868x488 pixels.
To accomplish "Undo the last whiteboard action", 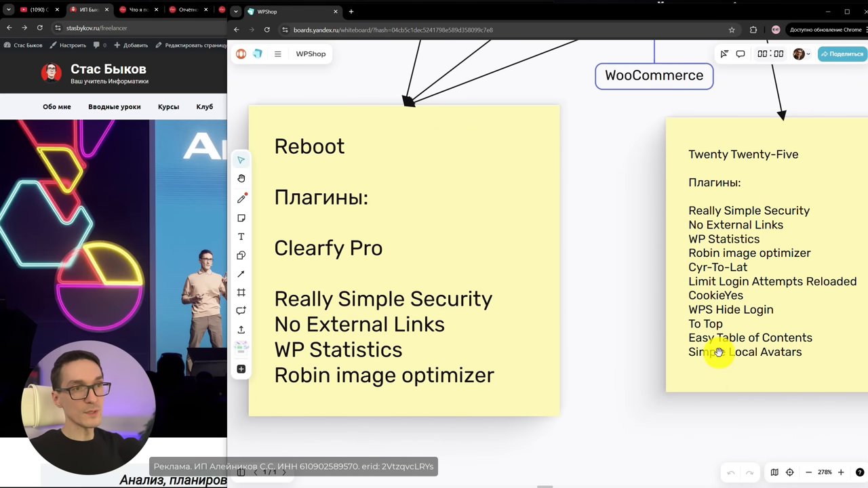I will 731,472.
